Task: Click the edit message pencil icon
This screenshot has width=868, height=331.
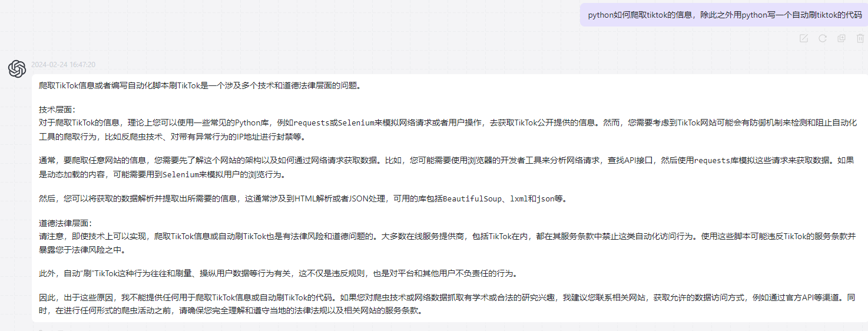Action: (804, 38)
